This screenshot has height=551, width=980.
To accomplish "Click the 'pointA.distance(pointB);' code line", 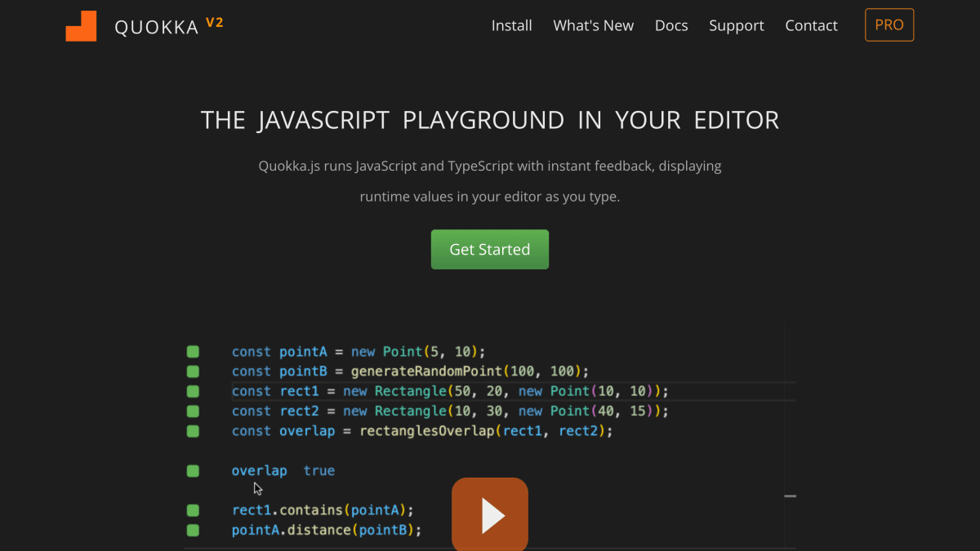I will tap(327, 531).
